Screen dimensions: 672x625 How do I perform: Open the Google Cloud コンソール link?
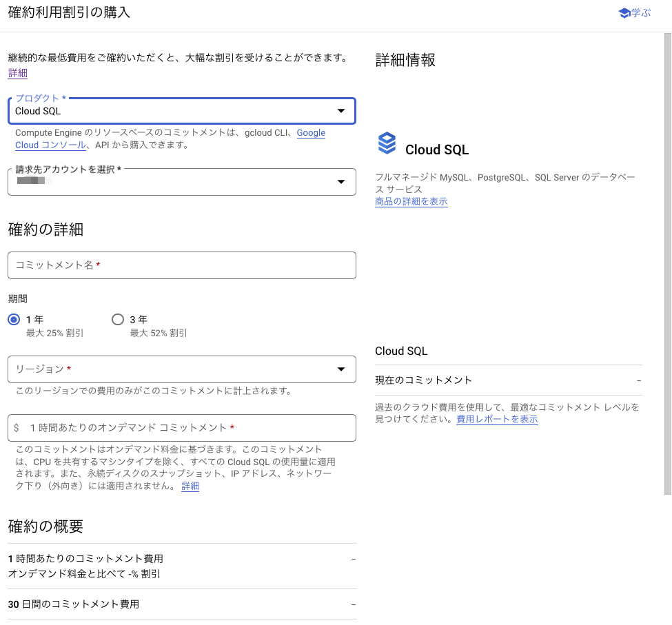(x=170, y=139)
